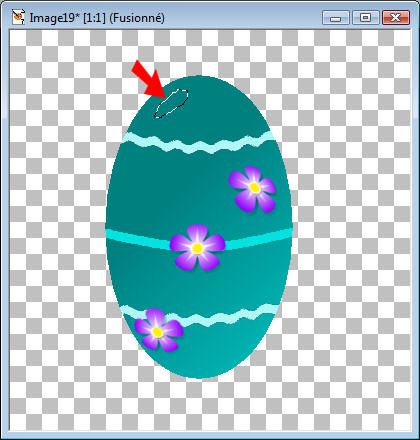The image size is (420, 440).
Task: Click the Image19 document icon in title bar
Action: pos(18,17)
